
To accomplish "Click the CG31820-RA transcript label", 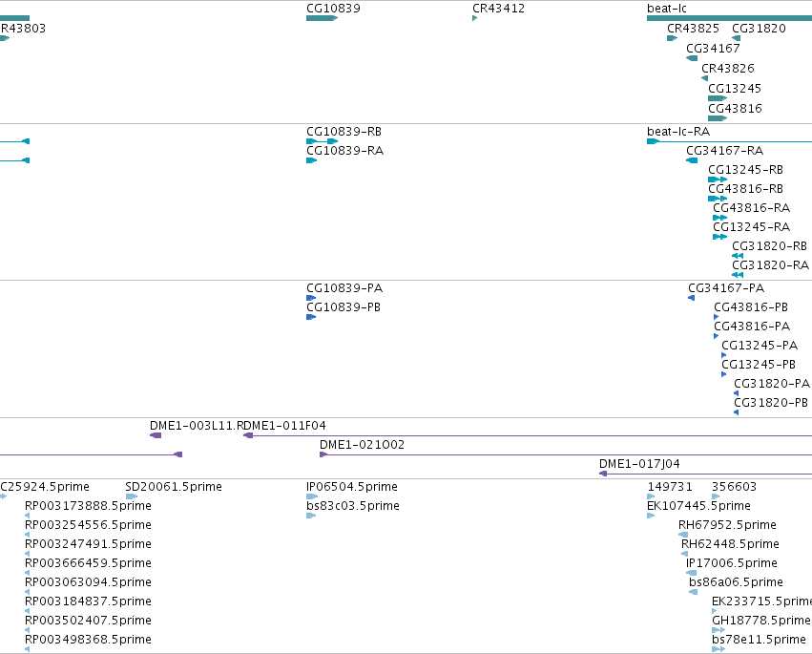I will (771, 264).
